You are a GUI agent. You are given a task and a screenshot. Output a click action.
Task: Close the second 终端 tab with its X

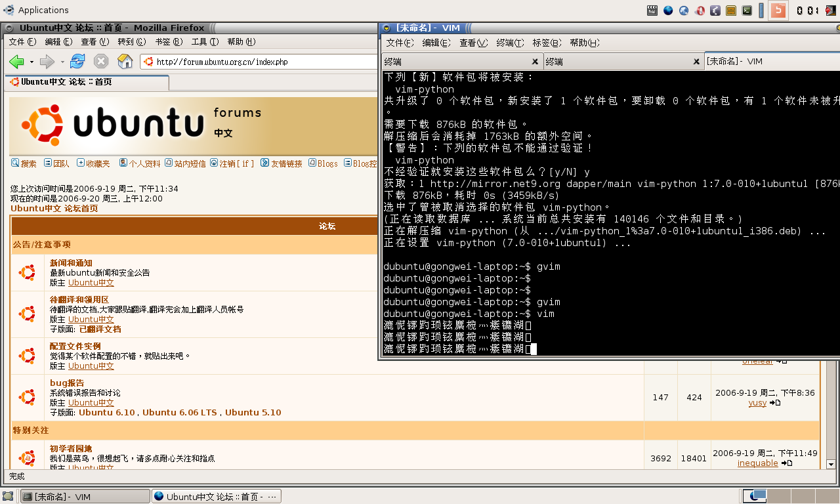(x=696, y=61)
